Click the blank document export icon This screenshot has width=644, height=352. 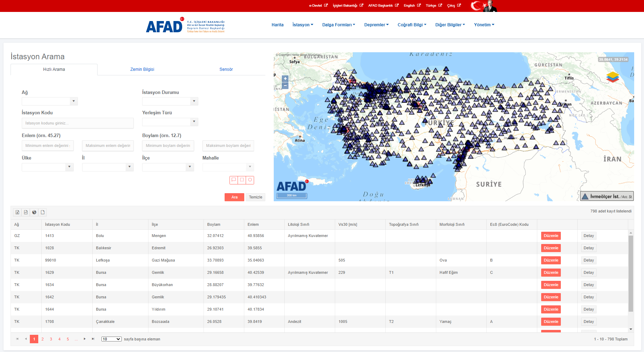coord(42,212)
